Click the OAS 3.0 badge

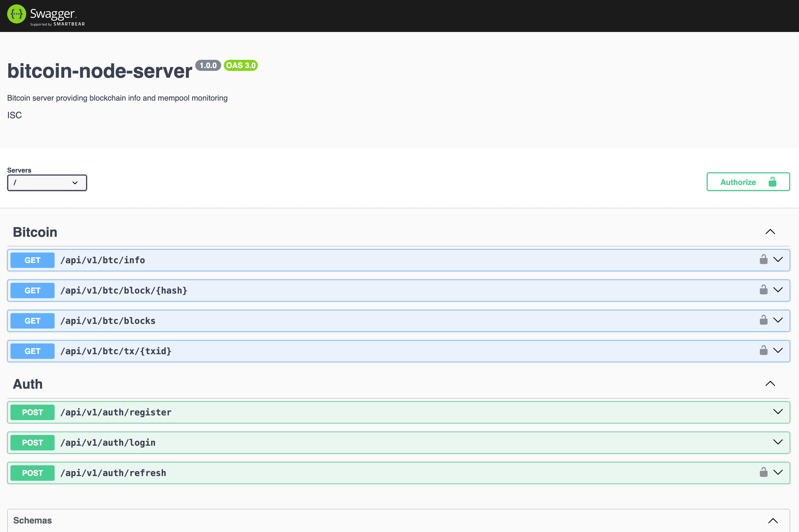pyautogui.click(x=240, y=66)
